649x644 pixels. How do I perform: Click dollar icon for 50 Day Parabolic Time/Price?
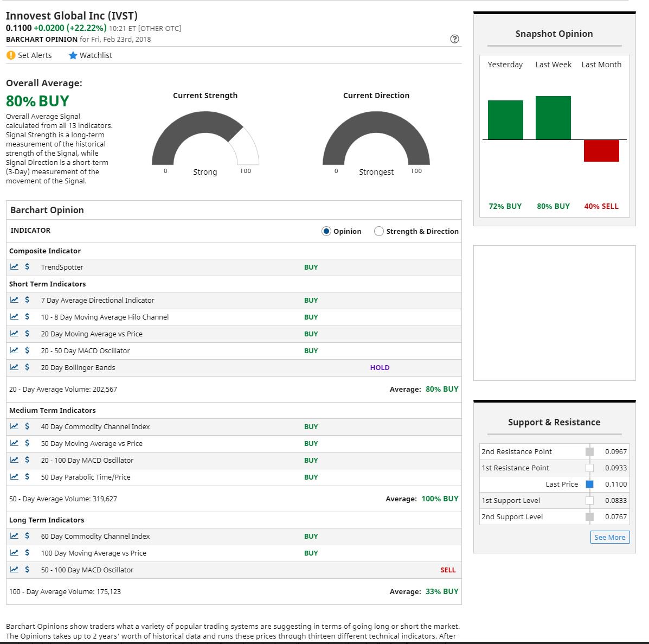tap(27, 477)
